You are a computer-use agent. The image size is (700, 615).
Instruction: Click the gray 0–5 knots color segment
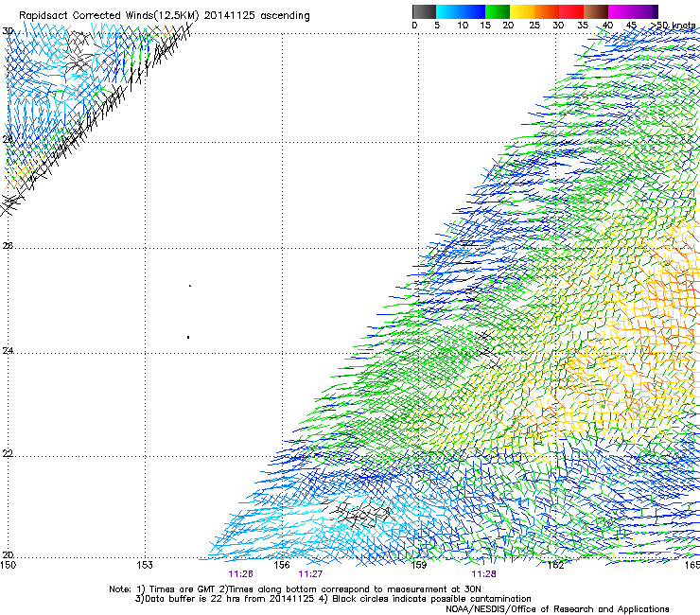click(x=424, y=11)
